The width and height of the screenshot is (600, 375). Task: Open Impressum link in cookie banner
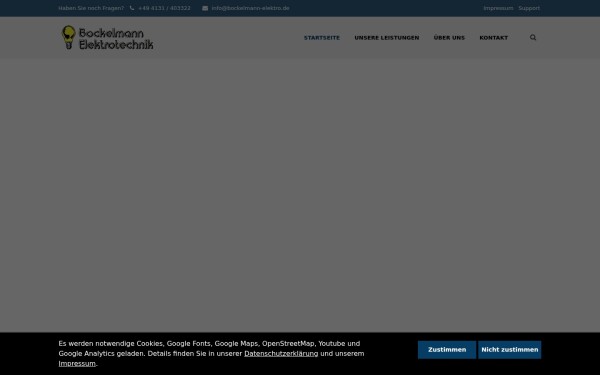click(x=77, y=364)
